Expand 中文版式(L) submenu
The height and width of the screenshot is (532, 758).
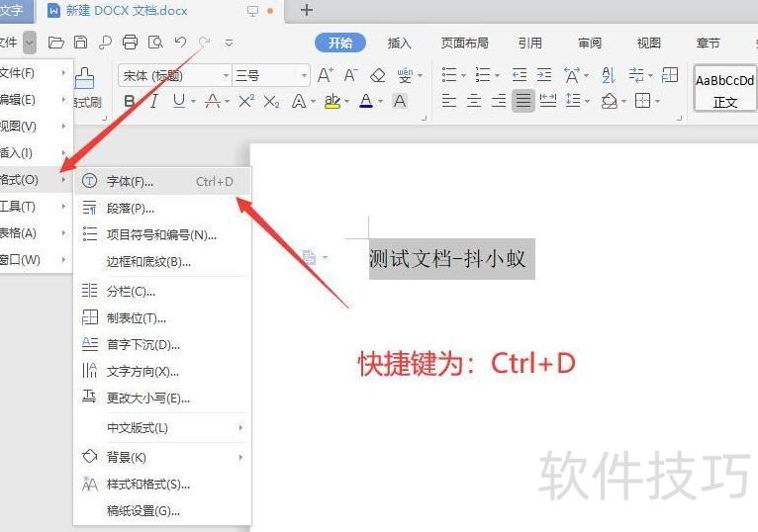pos(240,427)
